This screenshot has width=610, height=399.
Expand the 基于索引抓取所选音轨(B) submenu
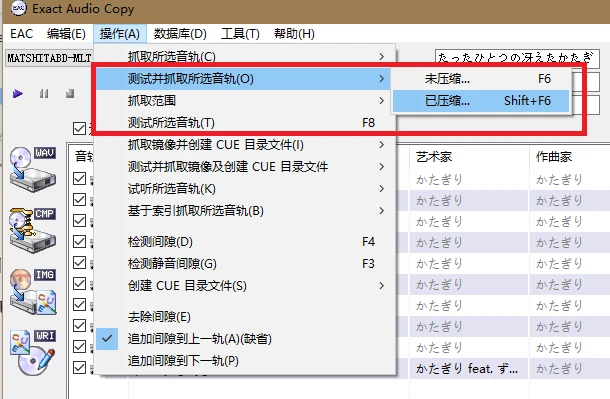click(245, 211)
